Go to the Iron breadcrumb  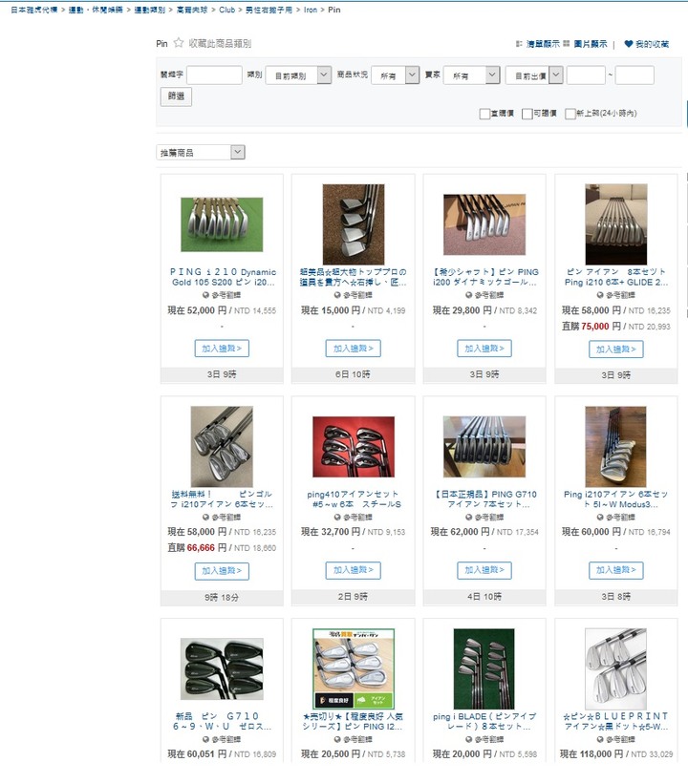(x=311, y=10)
